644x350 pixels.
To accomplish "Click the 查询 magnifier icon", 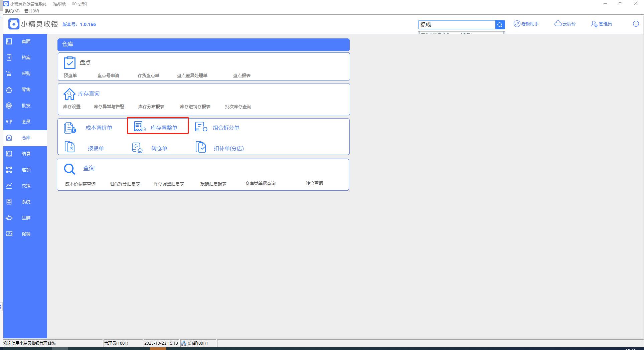I will (x=69, y=169).
